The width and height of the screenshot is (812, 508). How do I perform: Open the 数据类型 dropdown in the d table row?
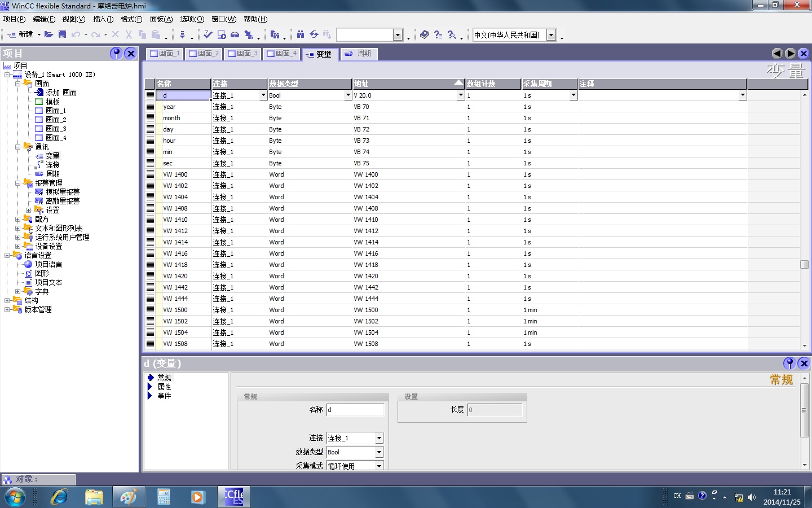tap(348, 95)
